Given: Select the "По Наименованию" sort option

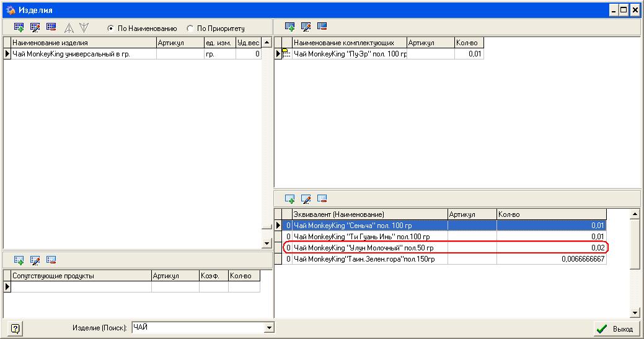Looking at the screenshot, I should point(111,29).
